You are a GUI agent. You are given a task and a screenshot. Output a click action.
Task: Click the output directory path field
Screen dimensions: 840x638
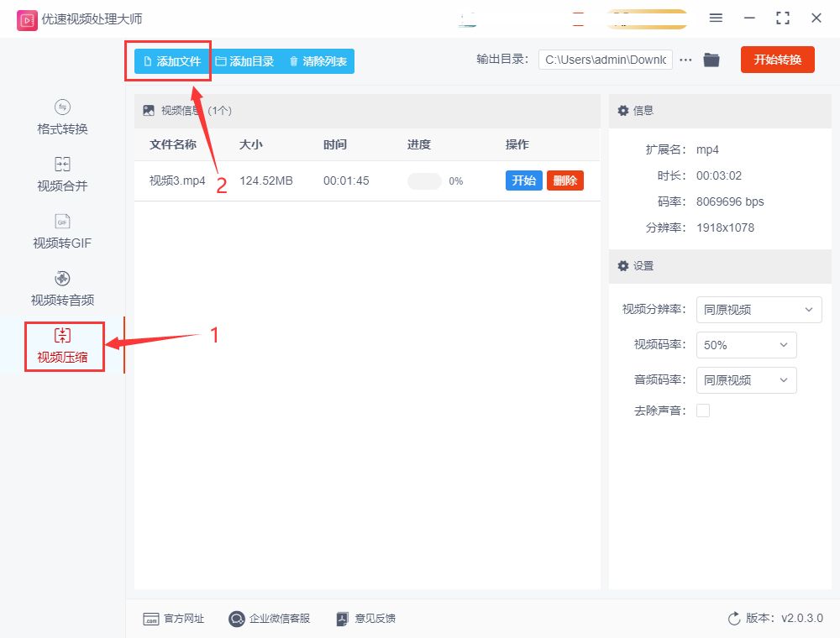tap(606, 60)
